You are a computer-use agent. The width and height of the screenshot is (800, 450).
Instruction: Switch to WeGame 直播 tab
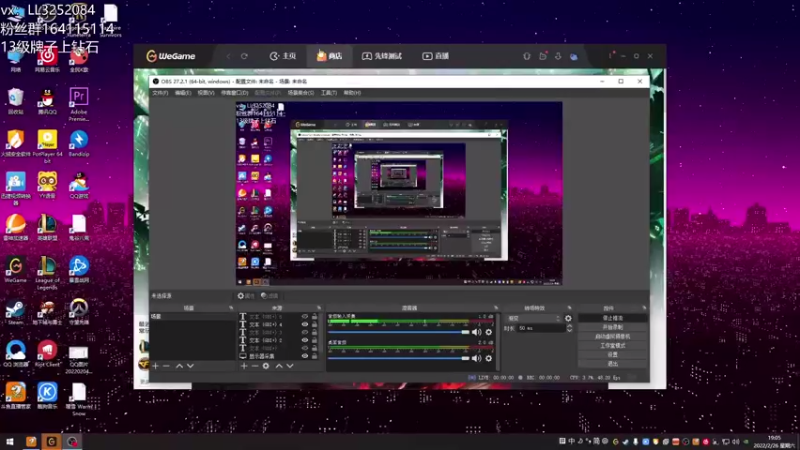pos(436,56)
